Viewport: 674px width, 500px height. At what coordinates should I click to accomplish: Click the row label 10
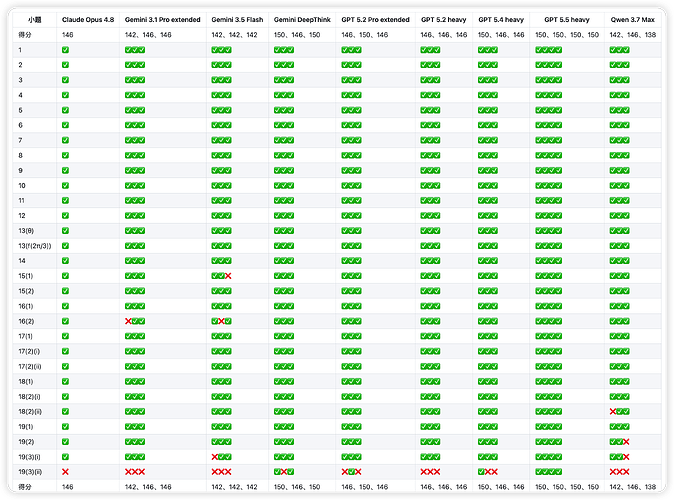pos(22,186)
